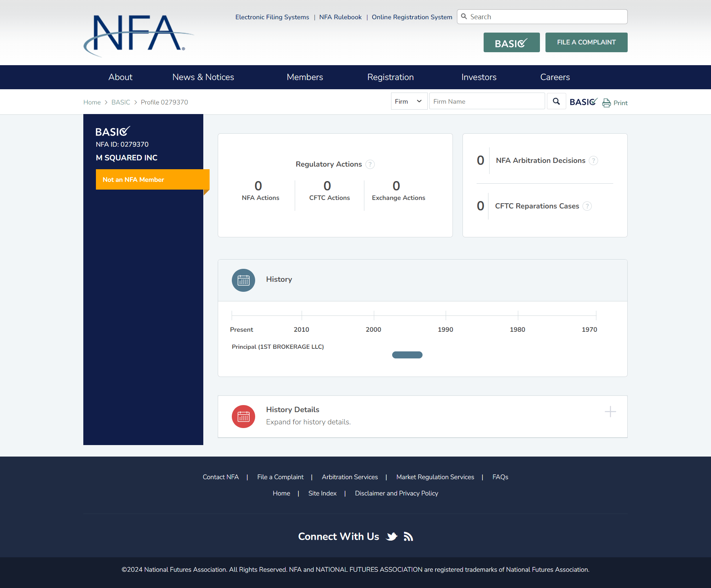Click the File a Complaint button
711x588 pixels.
(586, 43)
